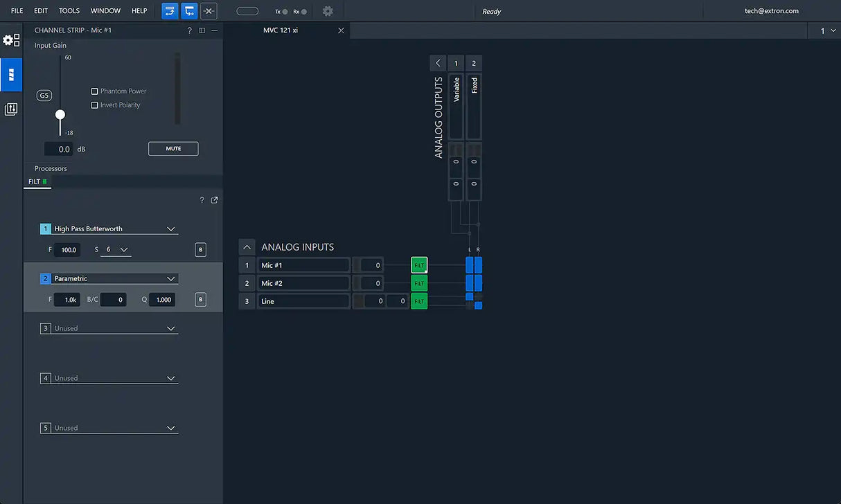Click the 0.0 dB gain input field
Screen dimensions: 841x504
pyautogui.click(x=59, y=149)
